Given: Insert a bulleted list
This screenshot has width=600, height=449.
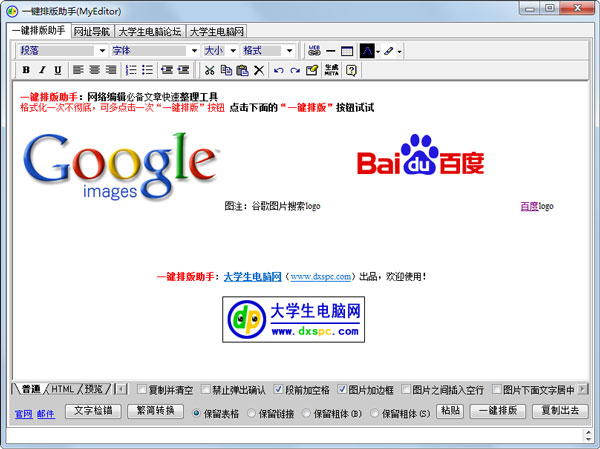Looking at the screenshot, I should [x=147, y=70].
